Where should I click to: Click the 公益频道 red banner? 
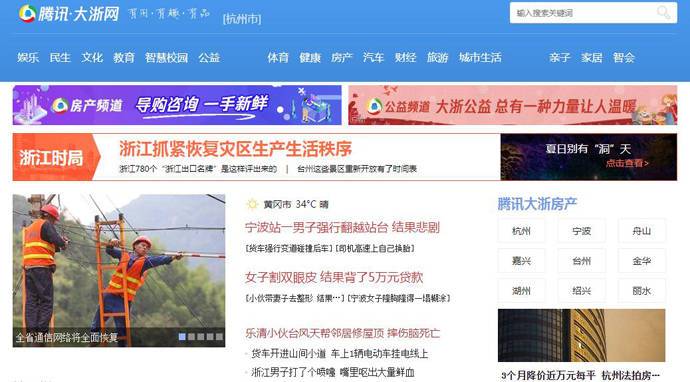[x=513, y=105]
